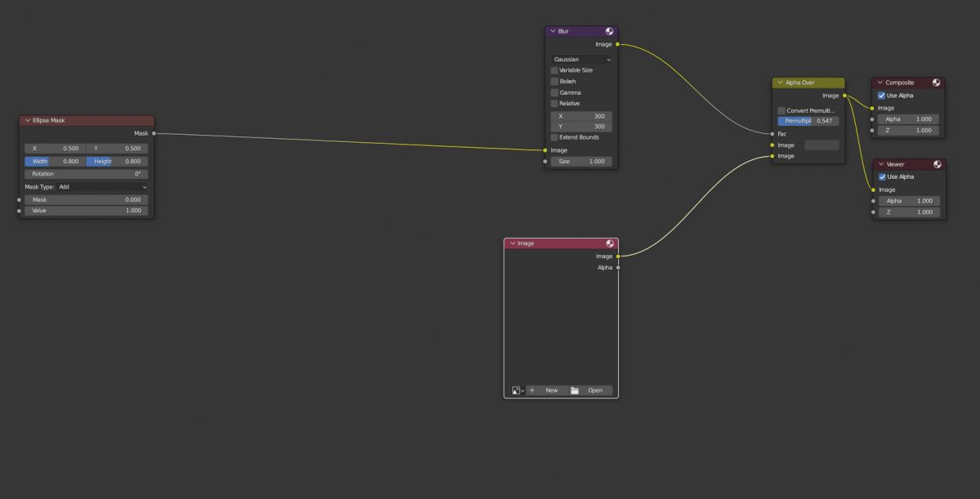This screenshot has height=499, width=980.
Task: Disable Use Alpha on Composite node
Action: tap(882, 96)
